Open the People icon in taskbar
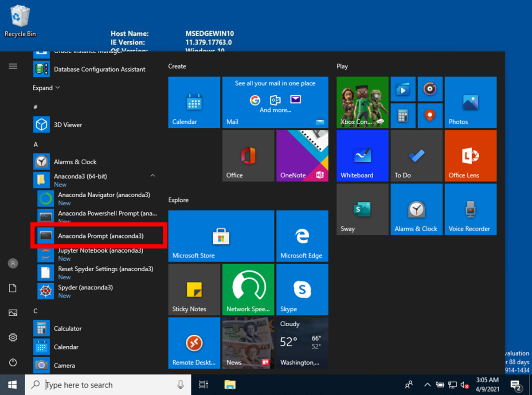Image resolution: width=532 pixels, height=395 pixels. pyautogui.click(x=409, y=385)
